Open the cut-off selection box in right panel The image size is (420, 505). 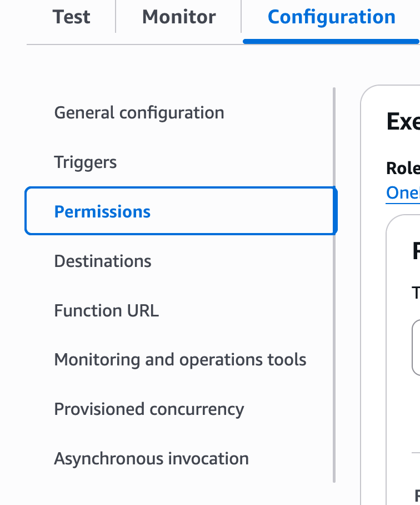(416, 348)
